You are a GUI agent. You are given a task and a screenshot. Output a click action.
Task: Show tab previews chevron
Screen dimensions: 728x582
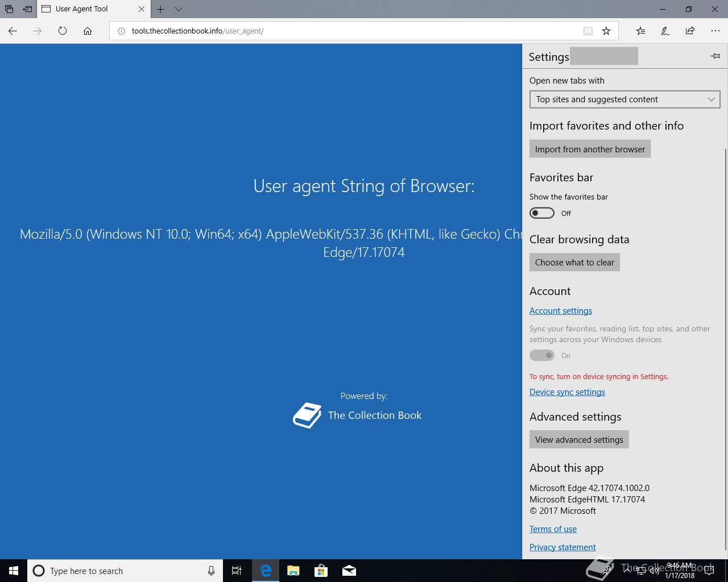tap(179, 9)
